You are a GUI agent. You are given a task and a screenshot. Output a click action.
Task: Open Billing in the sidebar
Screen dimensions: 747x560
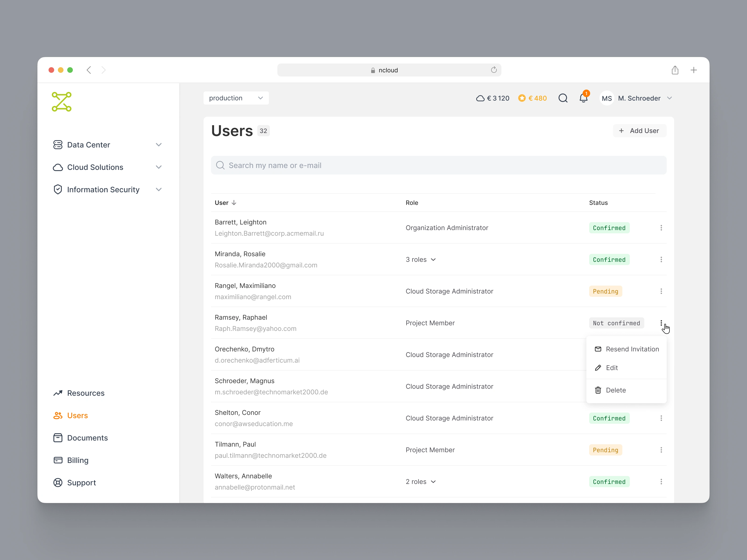point(78,460)
